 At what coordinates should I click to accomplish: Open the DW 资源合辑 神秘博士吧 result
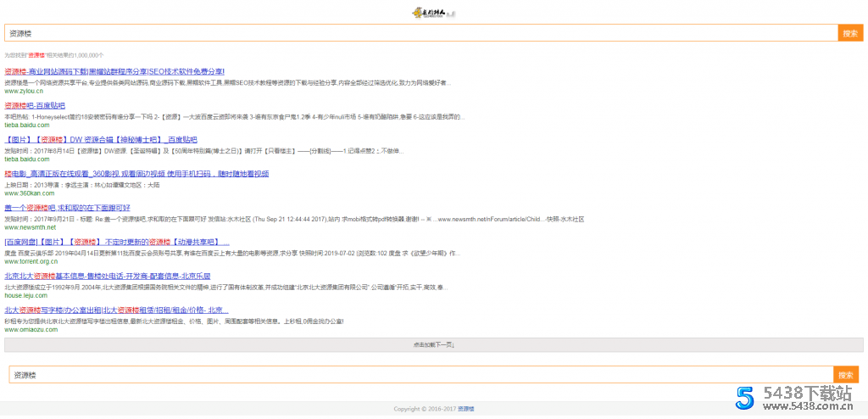tap(101, 140)
